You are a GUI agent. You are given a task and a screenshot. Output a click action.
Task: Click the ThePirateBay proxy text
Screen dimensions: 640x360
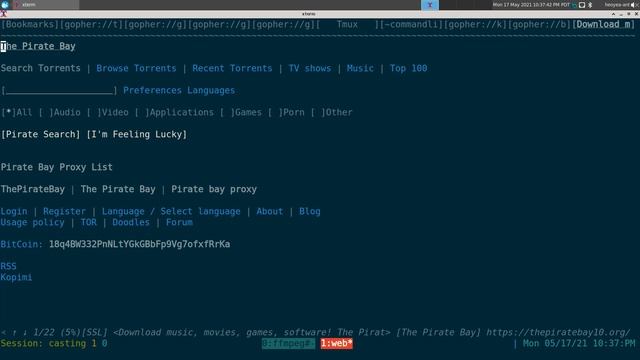pyautogui.click(x=33, y=189)
